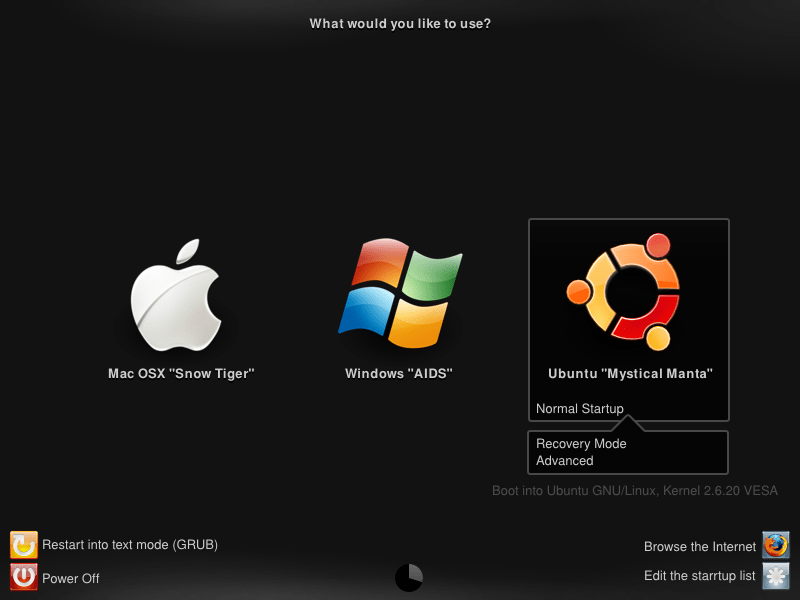Click the snowflake startup list editor icon
The image size is (800, 600).
(774, 576)
